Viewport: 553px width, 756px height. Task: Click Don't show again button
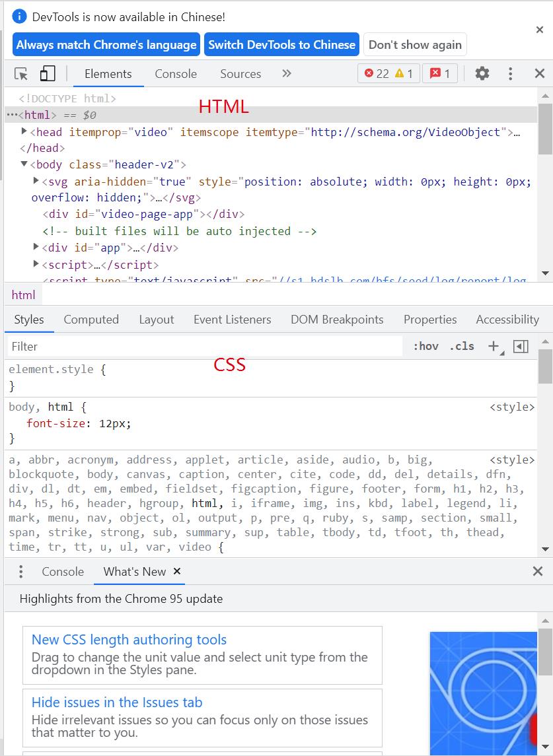(x=415, y=44)
